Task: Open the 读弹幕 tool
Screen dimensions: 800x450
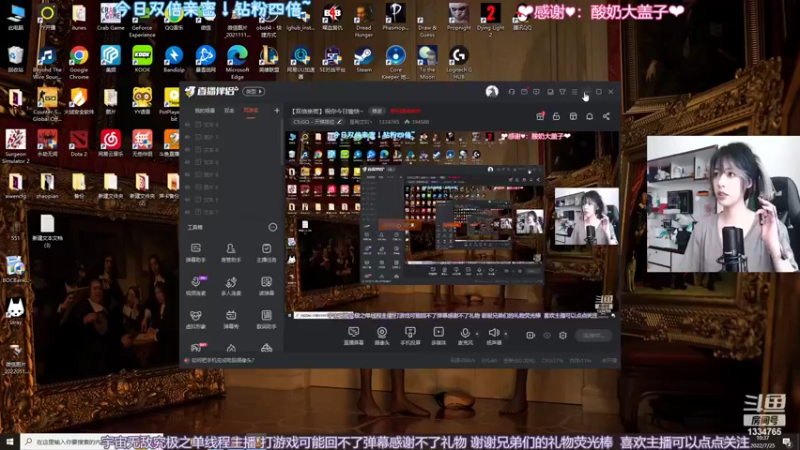Action: [266, 286]
